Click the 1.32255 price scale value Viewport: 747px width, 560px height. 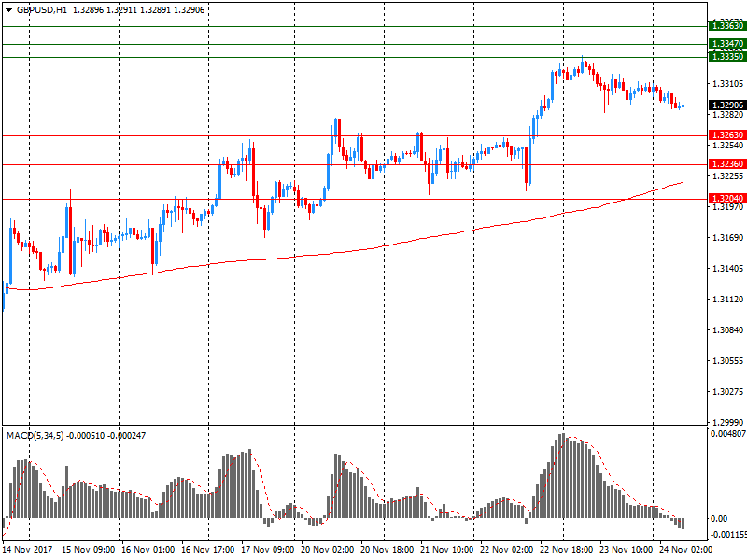pyautogui.click(x=727, y=176)
